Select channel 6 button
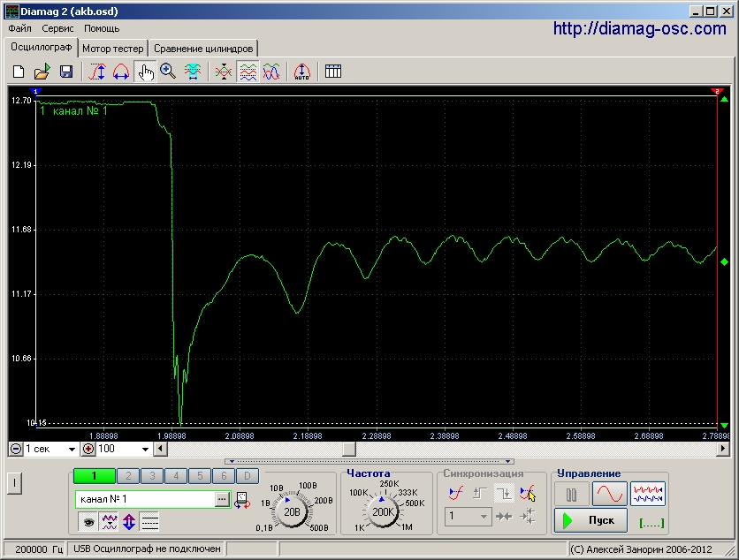Screen dimensions: 739x560 pyautogui.click(x=224, y=476)
